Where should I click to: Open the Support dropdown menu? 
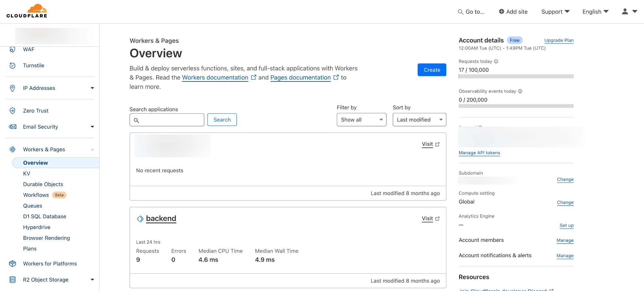tap(555, 12)
